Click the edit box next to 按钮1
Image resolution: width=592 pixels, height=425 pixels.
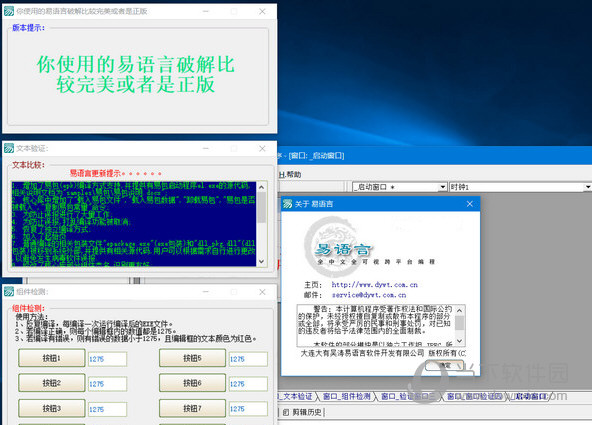click(108, 359)
